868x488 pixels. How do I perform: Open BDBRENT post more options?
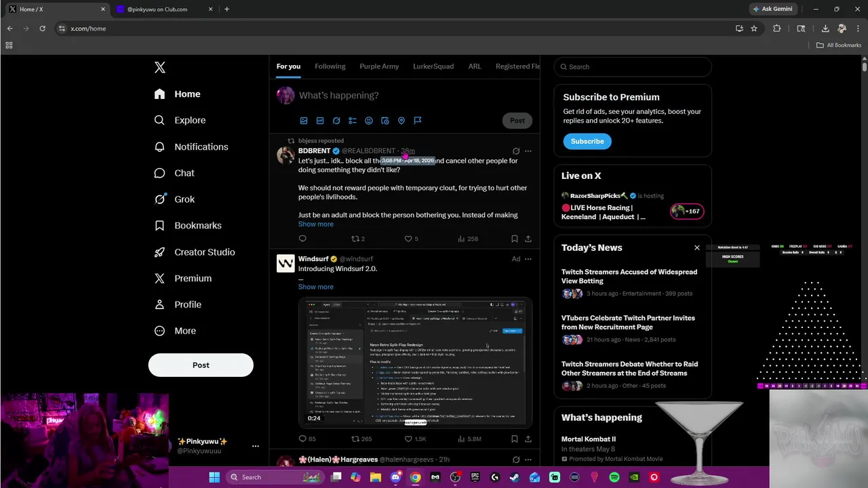(528, 151)
